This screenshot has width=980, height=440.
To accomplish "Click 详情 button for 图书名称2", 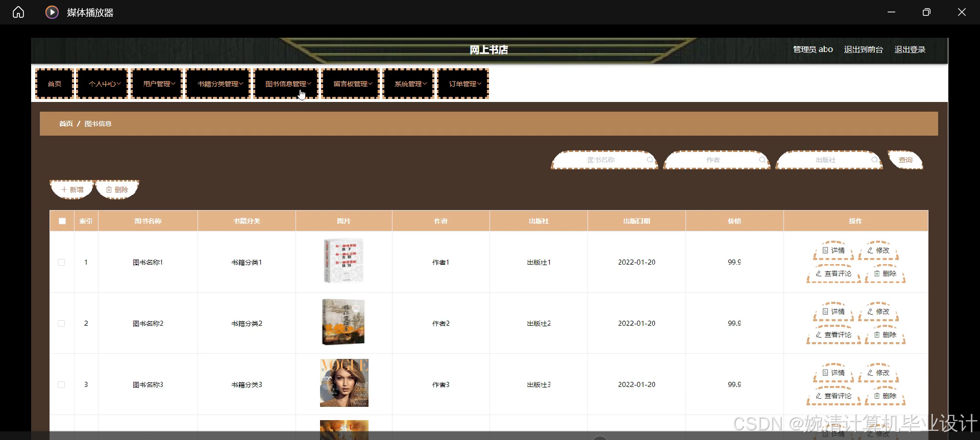I will tap(834, 312).
